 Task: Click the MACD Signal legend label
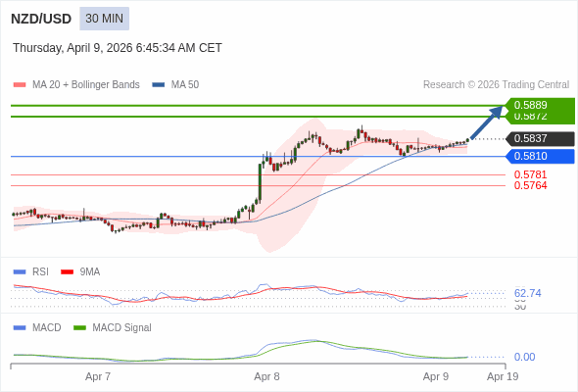click(121, 328)
